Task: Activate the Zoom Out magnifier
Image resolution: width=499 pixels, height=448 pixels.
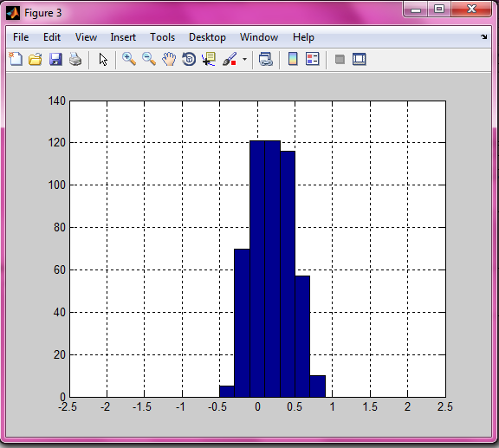Action: [149, 59]
